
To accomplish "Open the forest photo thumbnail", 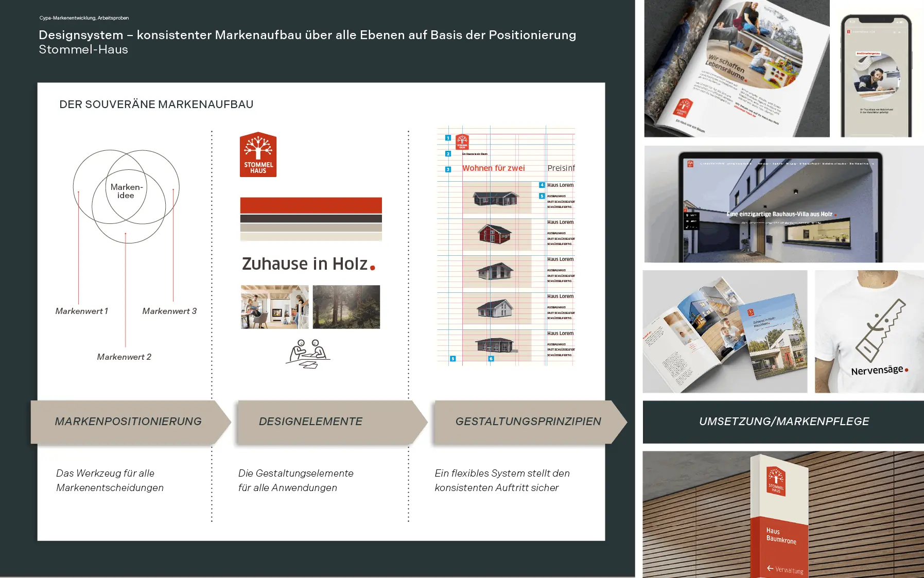I will 346,307.
